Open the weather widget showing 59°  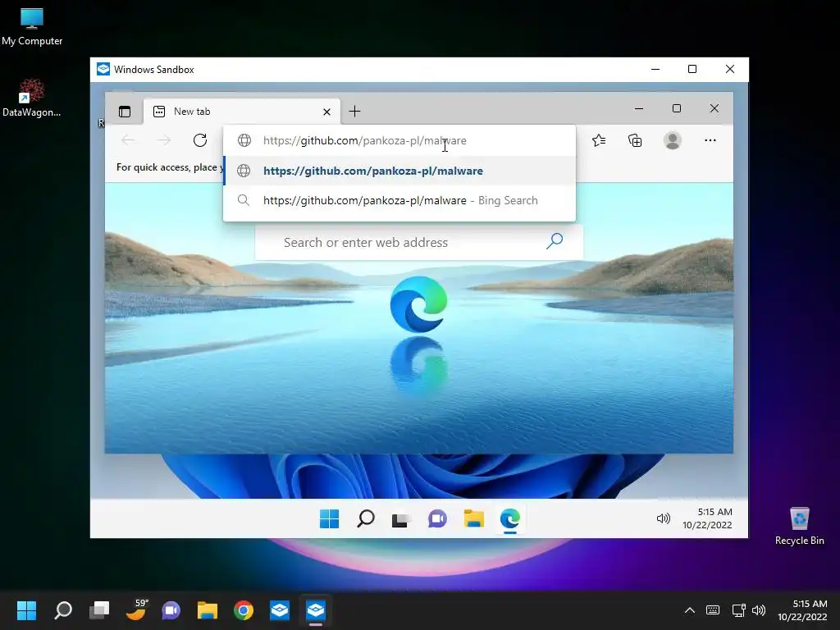point(136,609)
